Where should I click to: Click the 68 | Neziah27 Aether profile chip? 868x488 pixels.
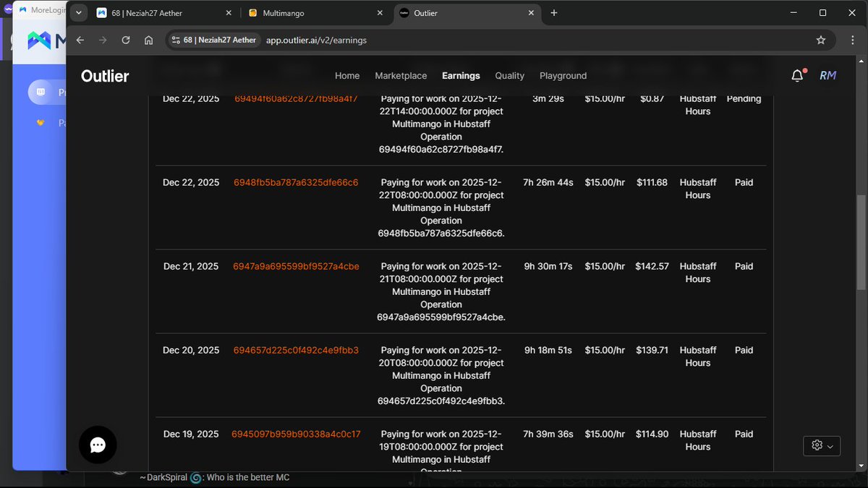(214, 40)
